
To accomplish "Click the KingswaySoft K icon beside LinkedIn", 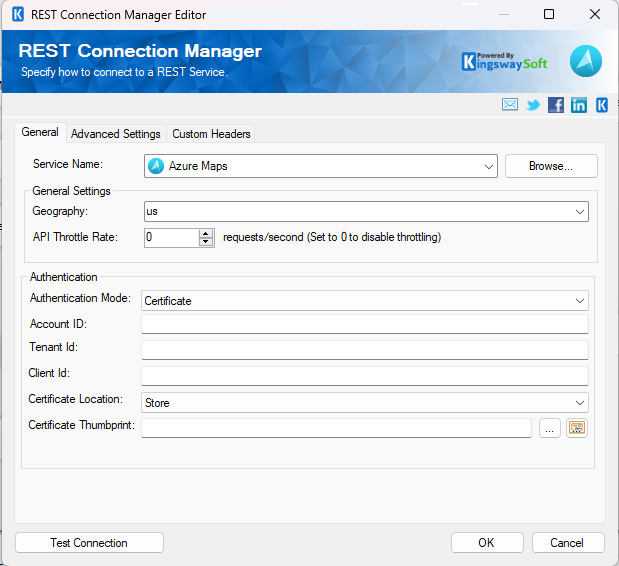I will point(602,105).
